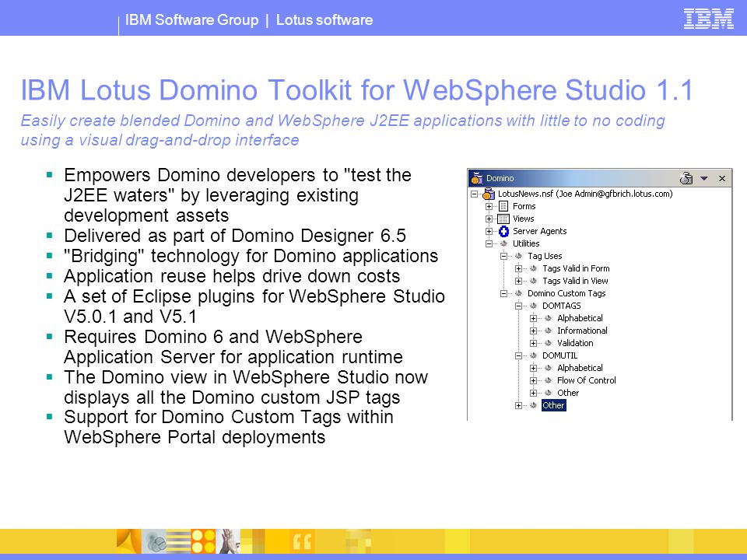Click the DOMUTIL gear icon
This screenshot has width=747, height=560.
click(533, 355)
